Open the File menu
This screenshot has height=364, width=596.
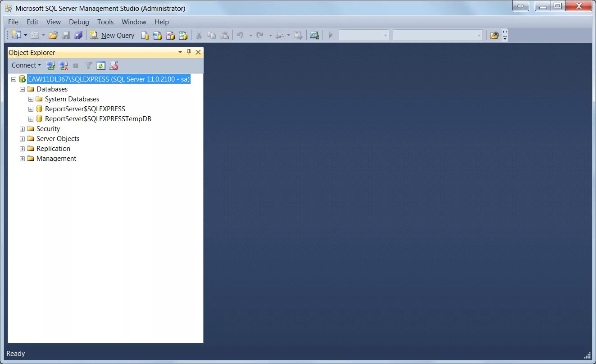(x=13, y=22)
